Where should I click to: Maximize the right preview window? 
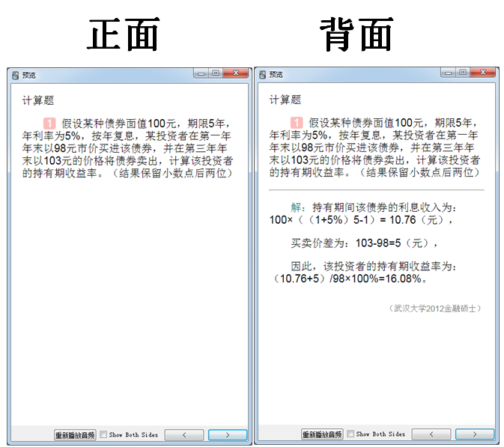pyautogui.click(x=463, y=73)
